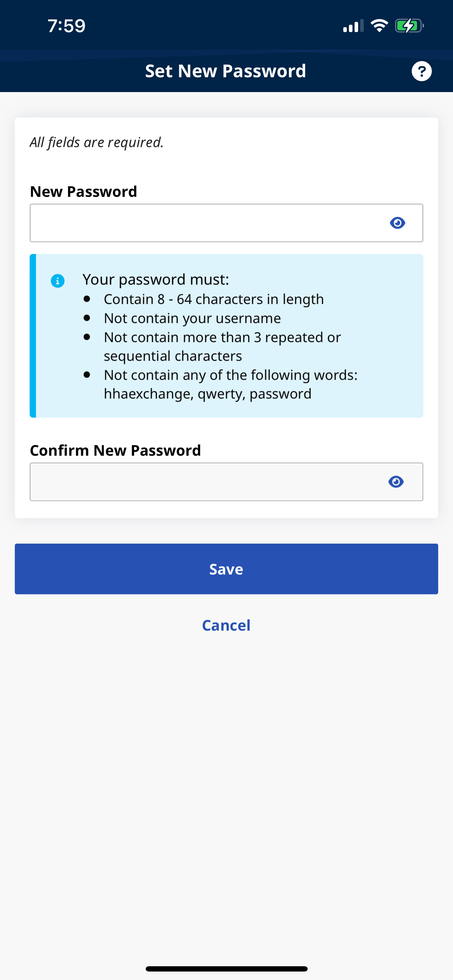Tap the Wi-Fi status icon

(379, 26)
